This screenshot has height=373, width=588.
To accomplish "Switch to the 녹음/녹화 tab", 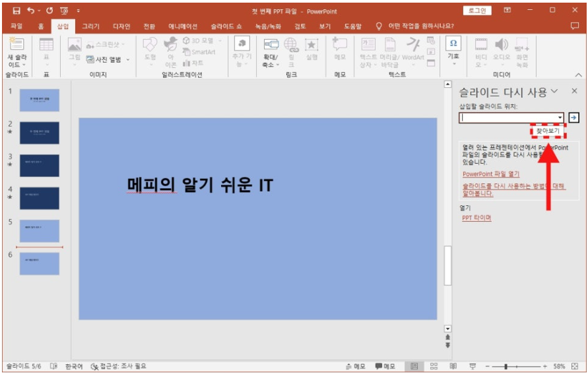I will tap(268, 26).
